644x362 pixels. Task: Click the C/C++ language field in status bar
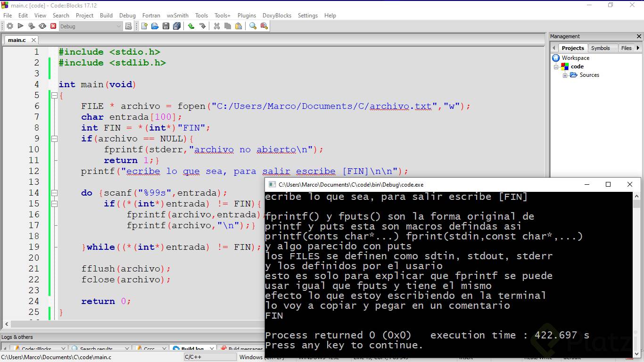coord(210,357)
